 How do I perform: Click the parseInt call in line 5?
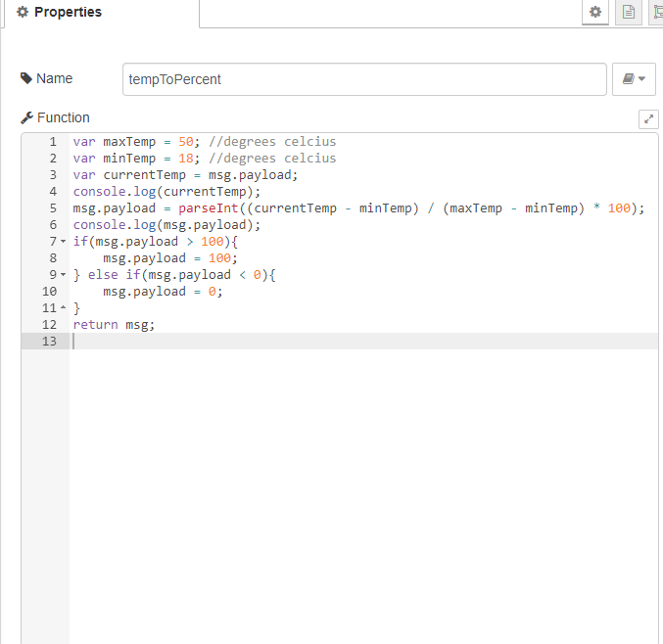click(208, 207)
